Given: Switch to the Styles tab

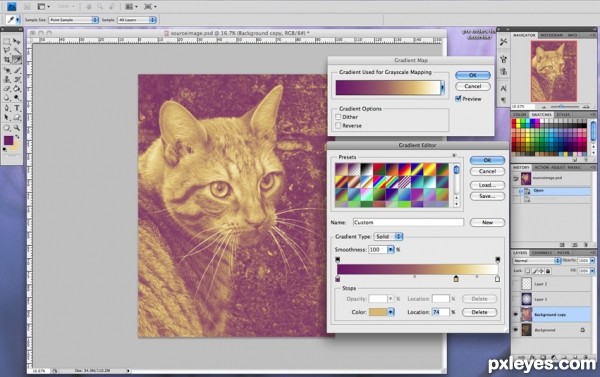Looking at the screenshot, I should coord(563,115).
